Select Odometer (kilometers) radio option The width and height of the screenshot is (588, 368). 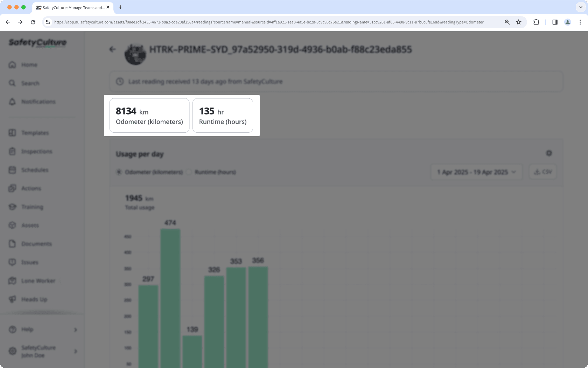tap(119, 172)
